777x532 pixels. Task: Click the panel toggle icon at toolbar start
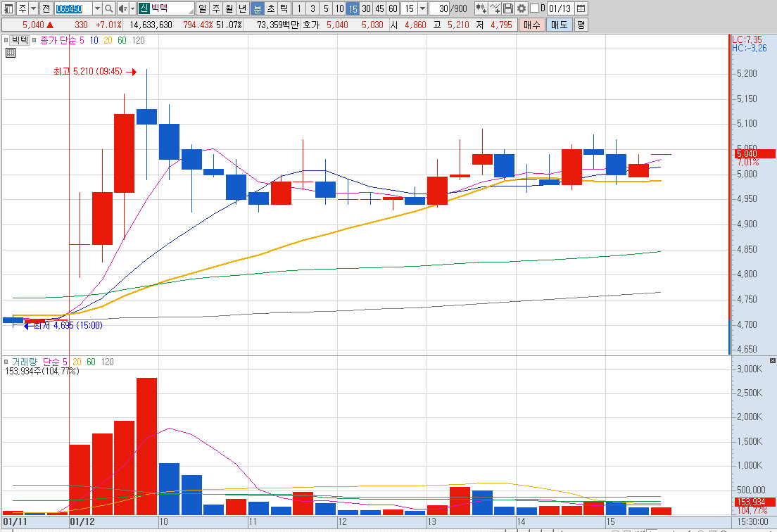pyautogui.click(x=8, y=8)
